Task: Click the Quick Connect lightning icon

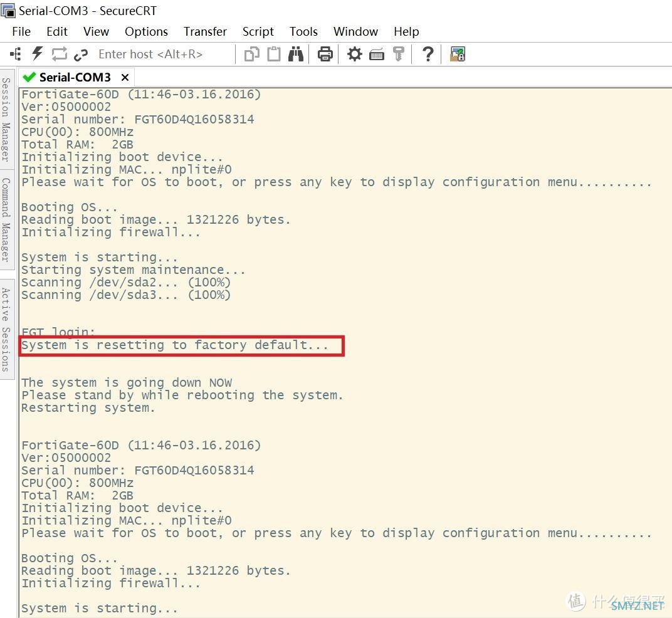Action: [37, 54]
